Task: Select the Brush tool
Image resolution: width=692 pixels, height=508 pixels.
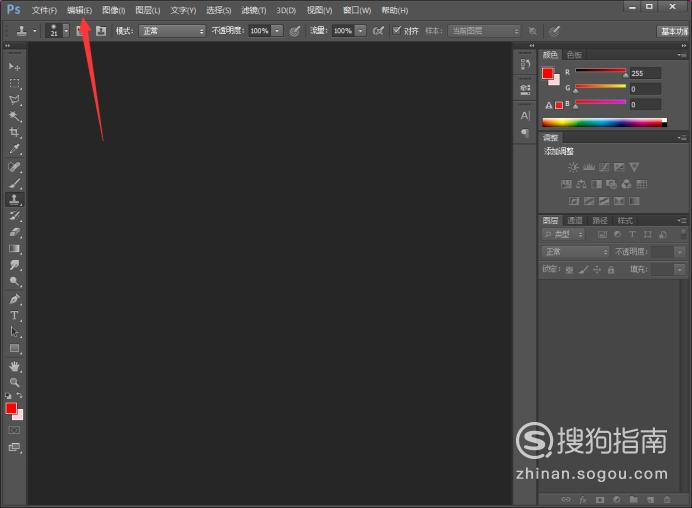Action: (14, 183)
